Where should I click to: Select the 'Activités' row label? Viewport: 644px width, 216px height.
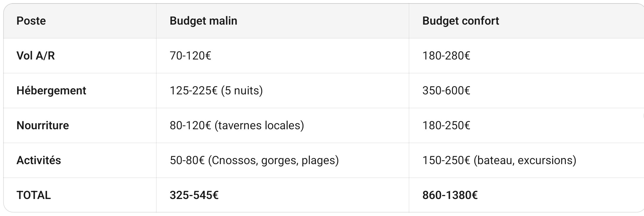point(39,160)
